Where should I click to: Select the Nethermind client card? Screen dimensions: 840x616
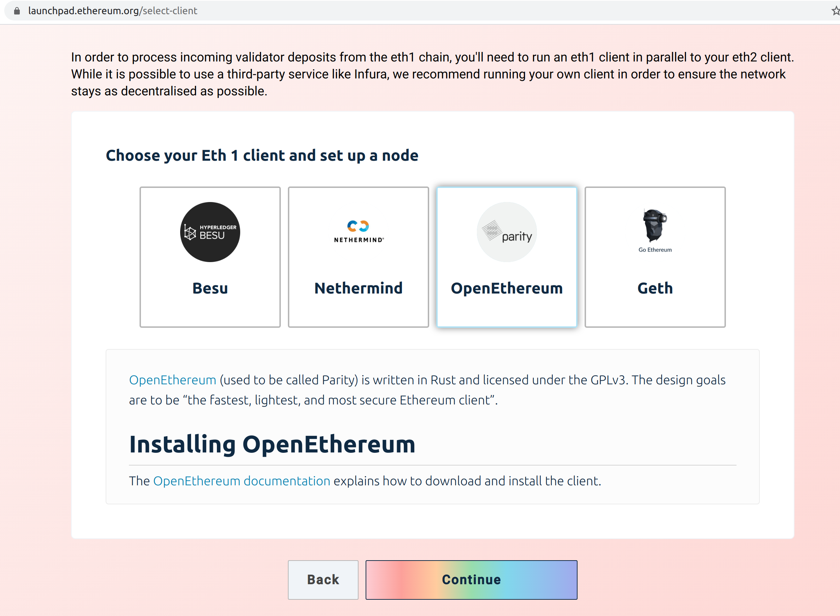pos(358,256)
